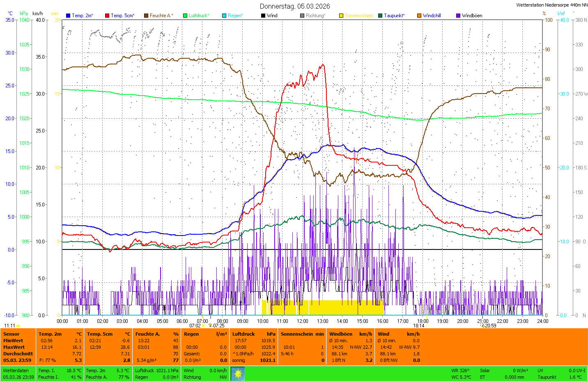Click the 12:00 time axis label
The image size is (588, 382).
click(x=303, y=321)
